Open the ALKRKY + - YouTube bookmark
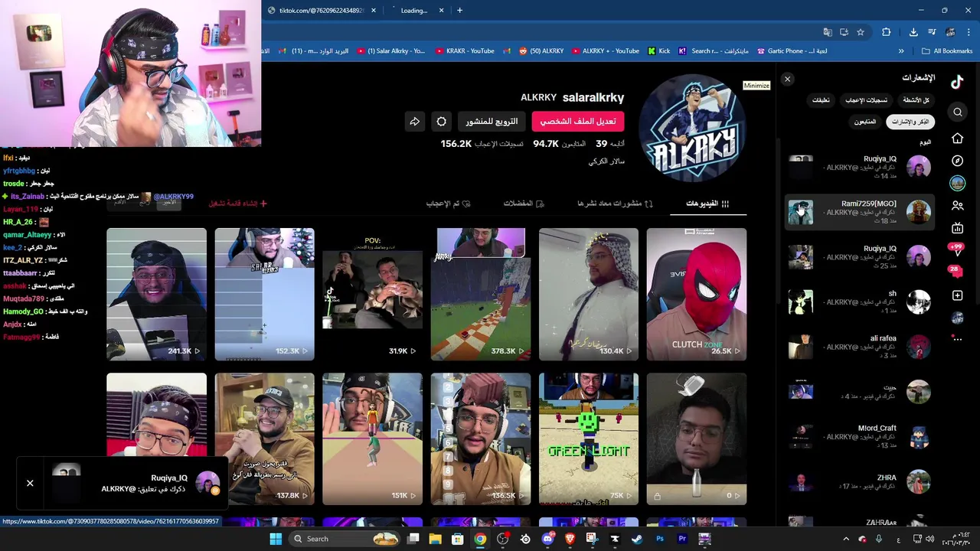 (605, 51)
